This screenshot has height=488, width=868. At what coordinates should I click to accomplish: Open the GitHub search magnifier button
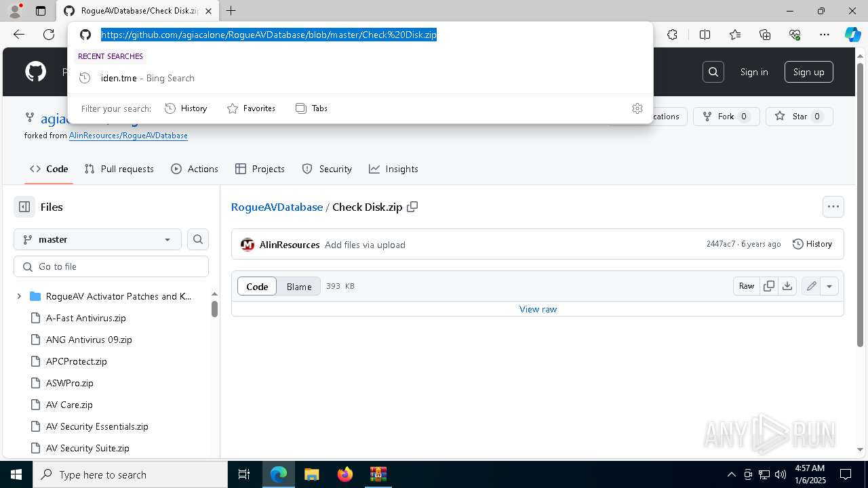click(713, 72)
